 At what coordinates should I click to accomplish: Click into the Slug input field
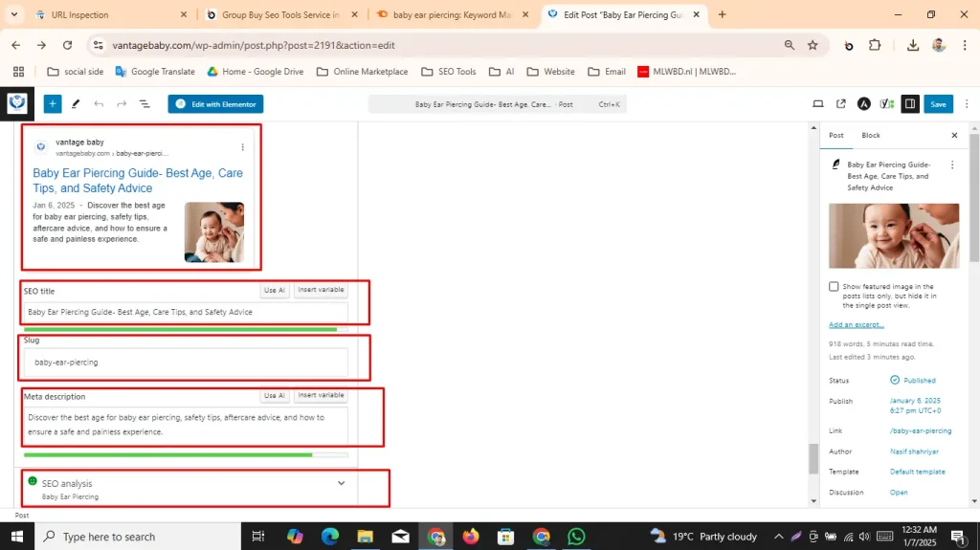186,363
